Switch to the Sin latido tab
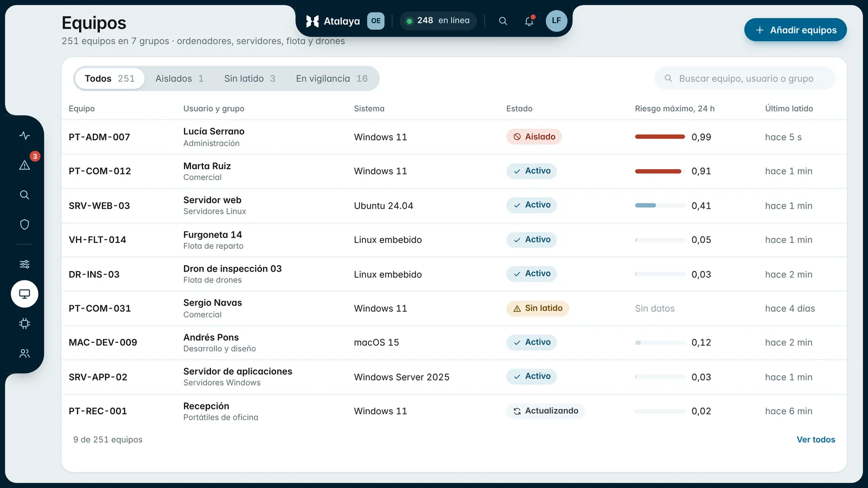This screenshot has height=488, width=868. coord(250,79)
